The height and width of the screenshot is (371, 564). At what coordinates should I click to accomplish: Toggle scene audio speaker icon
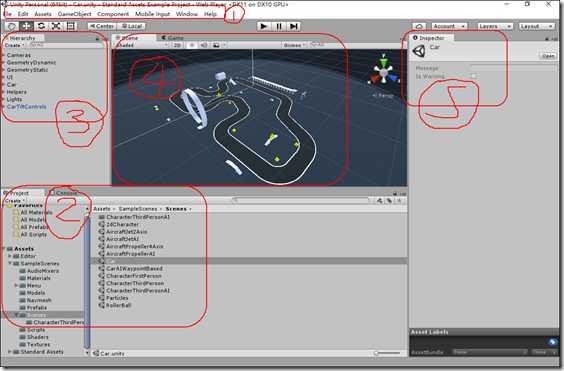[x=204, y=45]
